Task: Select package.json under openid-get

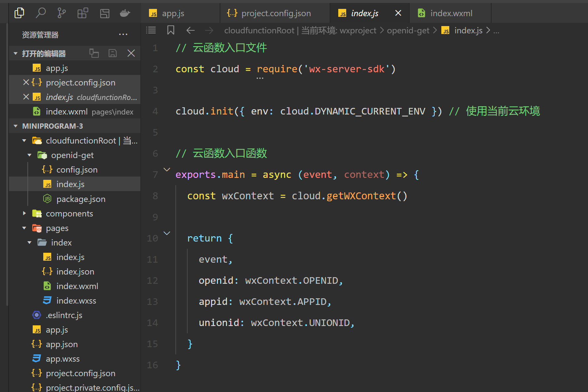Action: pyautogui.click(x=81, y=199)
